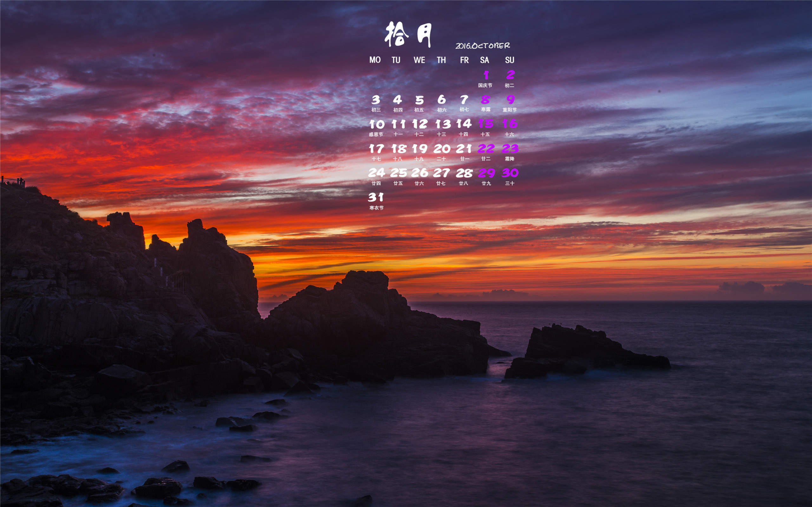812x507 pixels.
Task: Click date 20 labeled 二十
Action: point(442,152)
